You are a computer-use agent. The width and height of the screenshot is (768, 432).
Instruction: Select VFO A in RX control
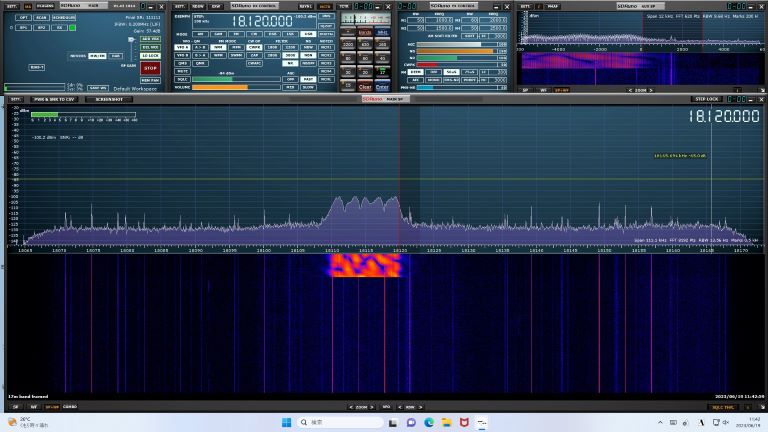[x=182, y=47]
